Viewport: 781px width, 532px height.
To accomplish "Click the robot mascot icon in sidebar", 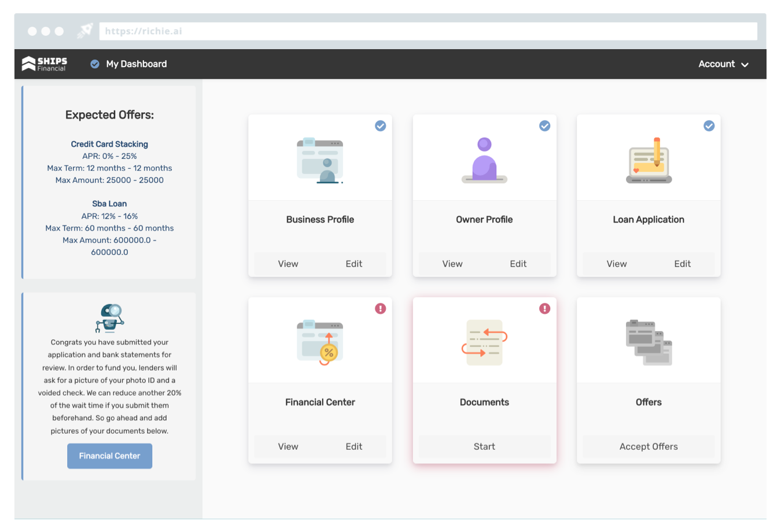I will 110,318.
